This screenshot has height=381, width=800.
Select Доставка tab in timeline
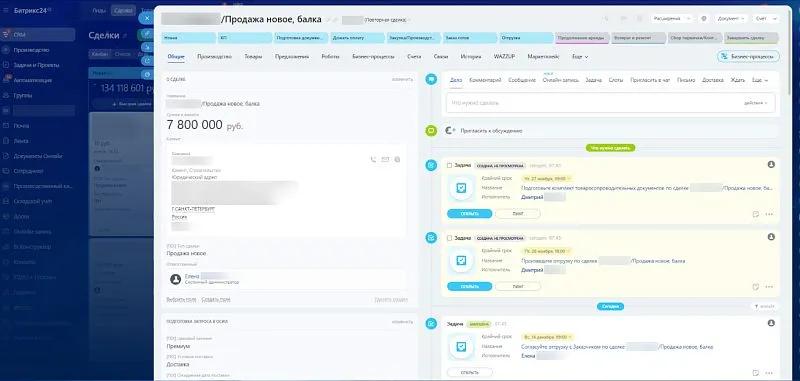point(713,80)
